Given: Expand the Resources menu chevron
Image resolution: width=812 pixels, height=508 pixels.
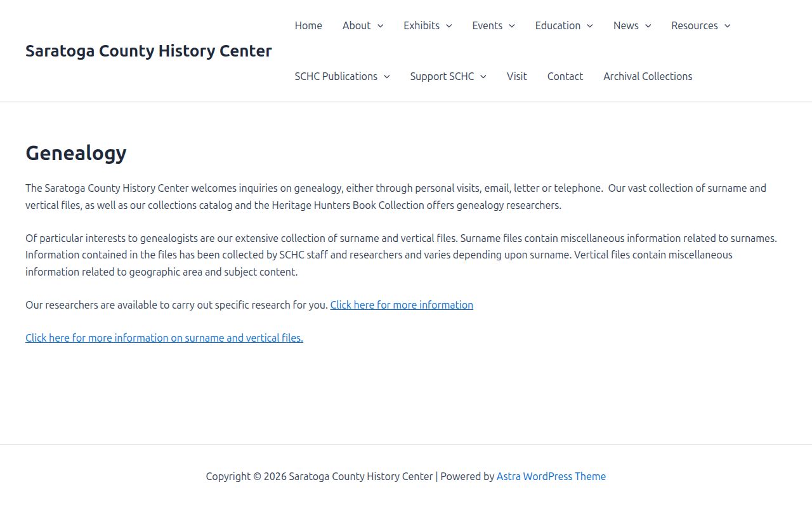Looking at the screenshot, I should click(727, 26).
